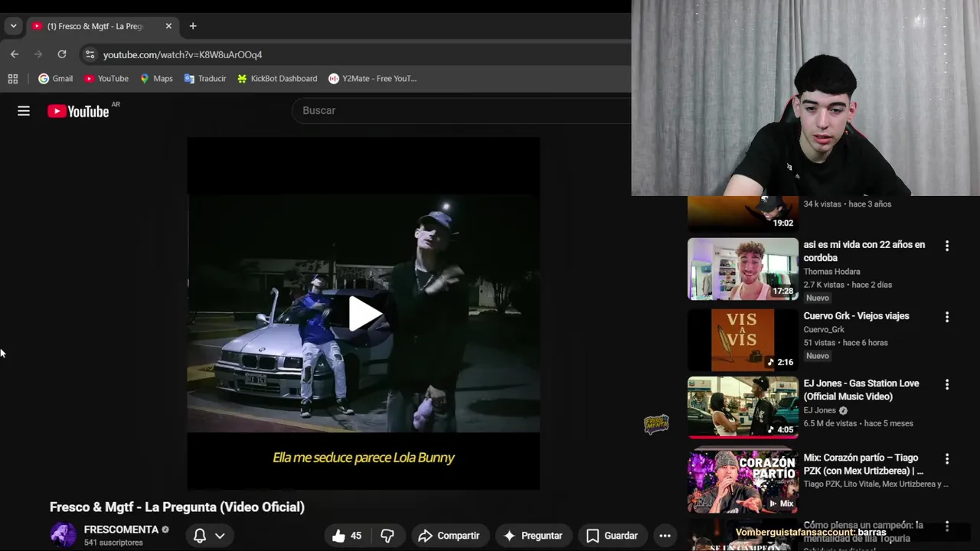Open Maps bookmark
Image resolution: width=980 pixels, height=551 pixels.
pos(156,79)
